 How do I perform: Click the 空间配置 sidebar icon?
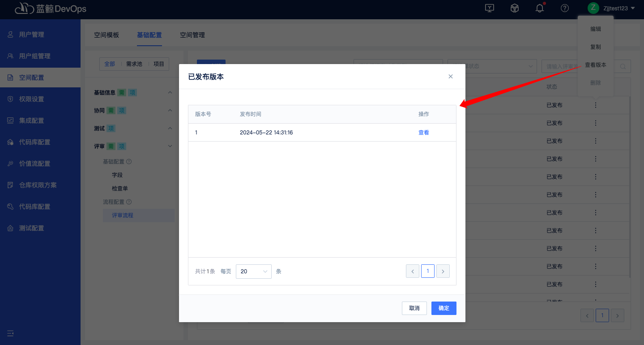coord(10,78)
